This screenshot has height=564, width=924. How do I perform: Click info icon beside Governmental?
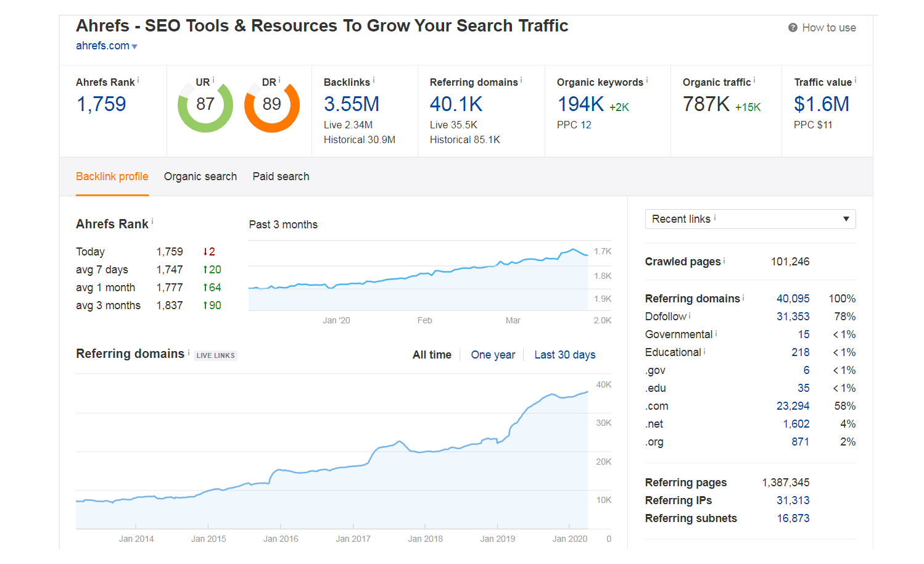click(716, 333)
